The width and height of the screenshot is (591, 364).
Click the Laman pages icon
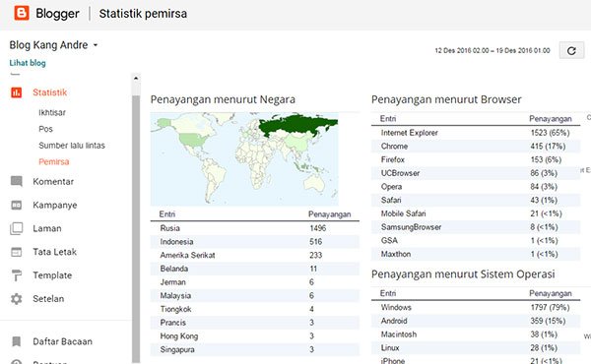click(x=16, y=228)
